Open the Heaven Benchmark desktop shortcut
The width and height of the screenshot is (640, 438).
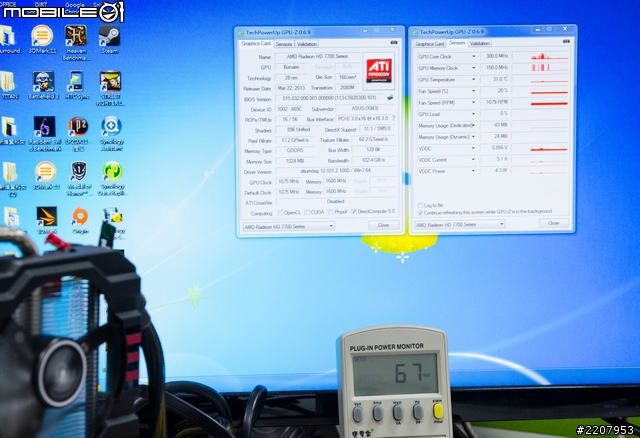76,42
